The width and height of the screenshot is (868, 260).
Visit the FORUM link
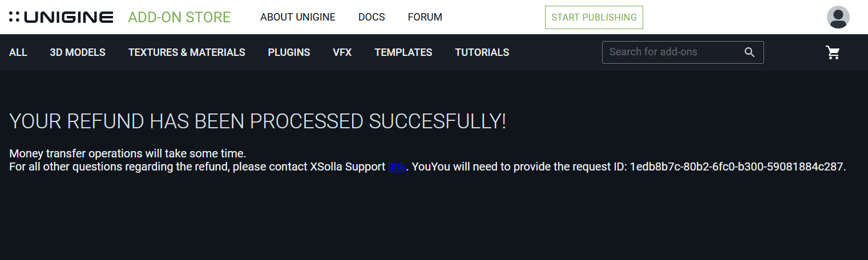[425, 17]
